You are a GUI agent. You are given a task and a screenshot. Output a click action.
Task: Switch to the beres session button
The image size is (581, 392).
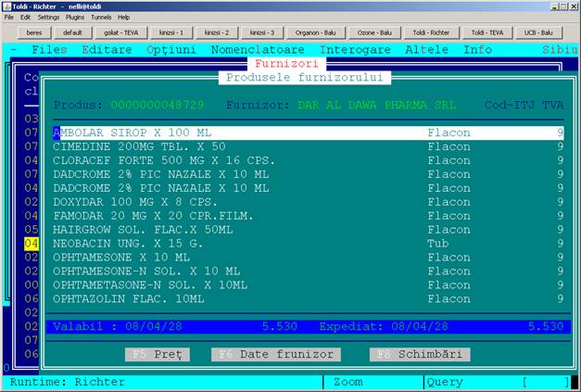(34, 32)
